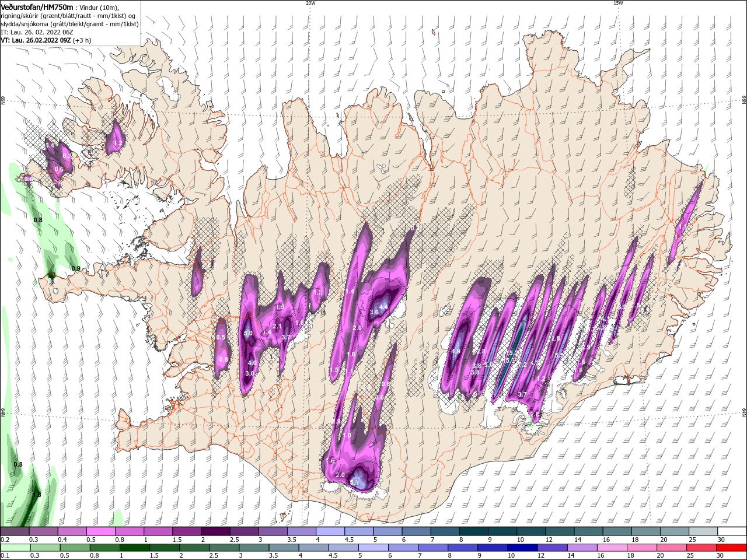Screen dimensions: 747x560
Task: Select the dark green rain swatch between 1 and 1.5
Action: click(134, 548)
